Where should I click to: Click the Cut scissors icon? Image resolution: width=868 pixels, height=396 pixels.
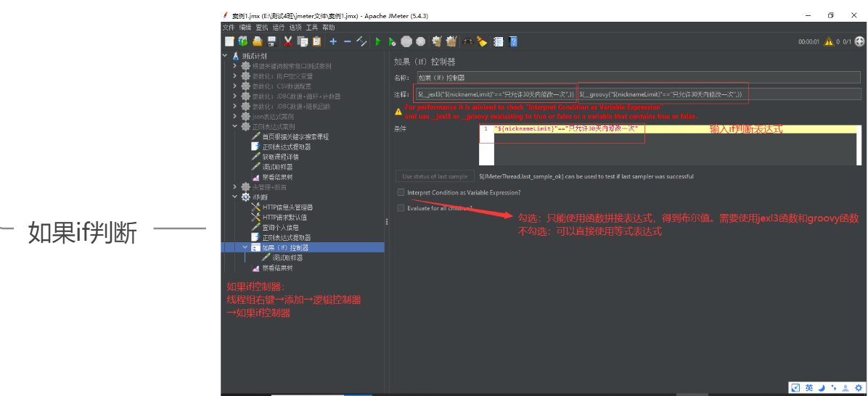point(288,41)
